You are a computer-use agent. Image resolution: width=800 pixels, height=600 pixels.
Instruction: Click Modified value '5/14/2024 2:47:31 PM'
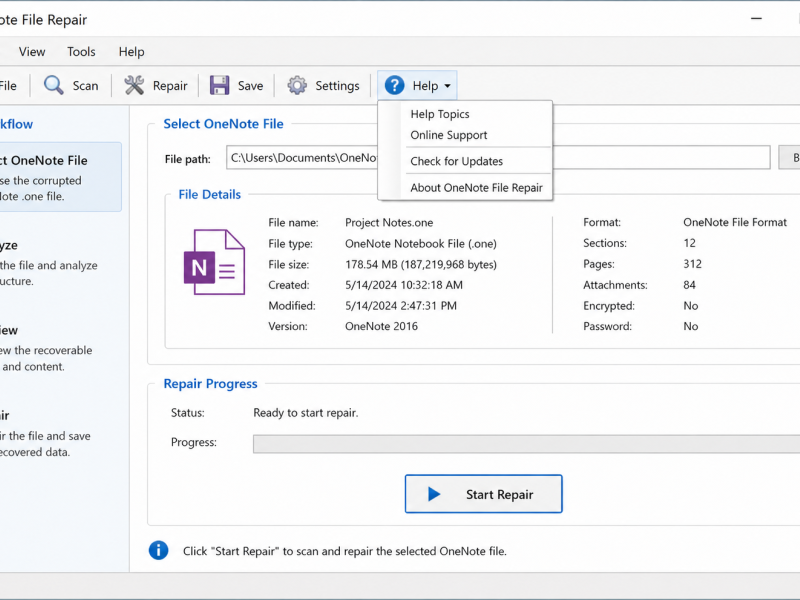401,306
